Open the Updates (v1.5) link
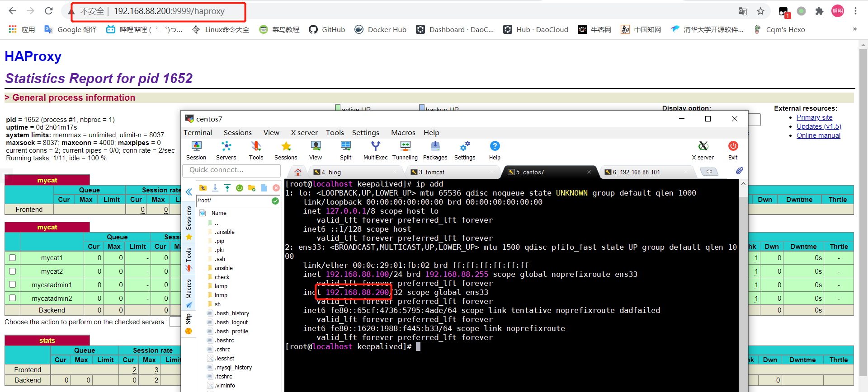The width and height of the screenshot is (868, 392). pos(819,126)
